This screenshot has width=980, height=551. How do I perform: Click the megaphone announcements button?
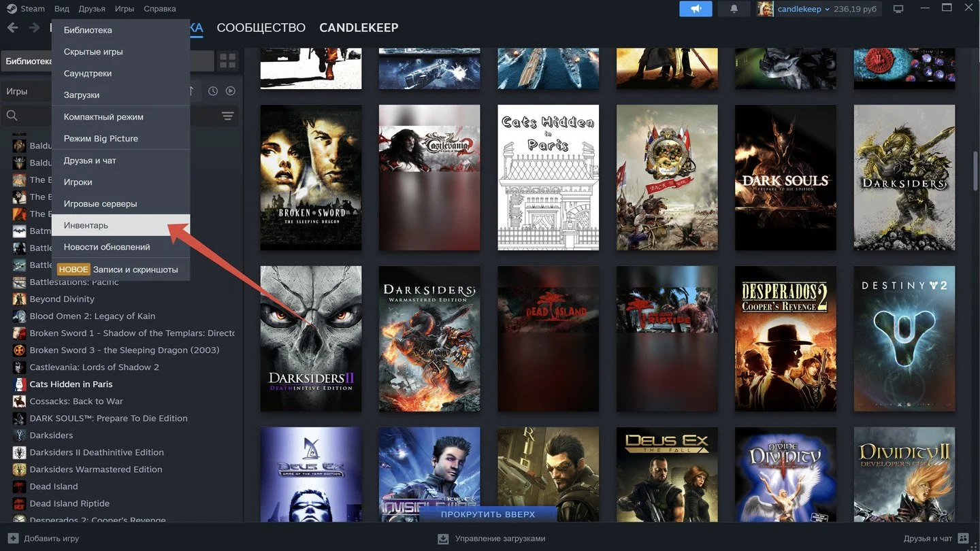[x=696, y=9]
